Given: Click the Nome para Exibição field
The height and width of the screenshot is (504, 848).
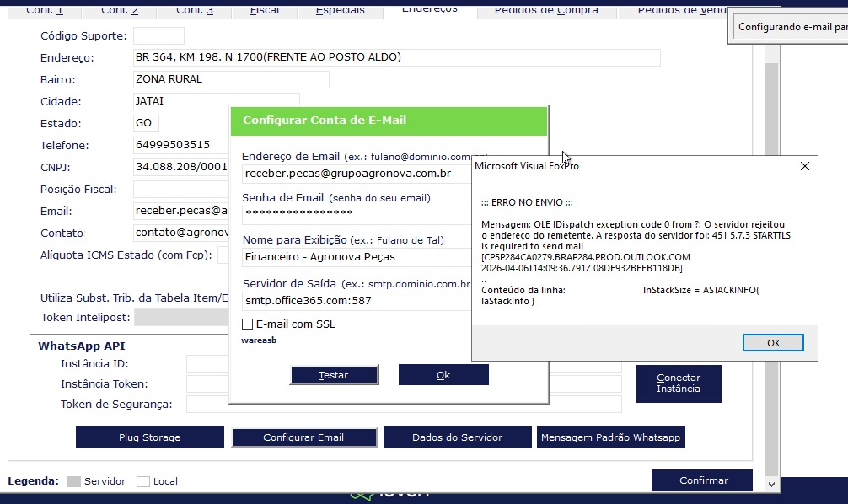Looking at the screenshot, I should click(357, 257).
